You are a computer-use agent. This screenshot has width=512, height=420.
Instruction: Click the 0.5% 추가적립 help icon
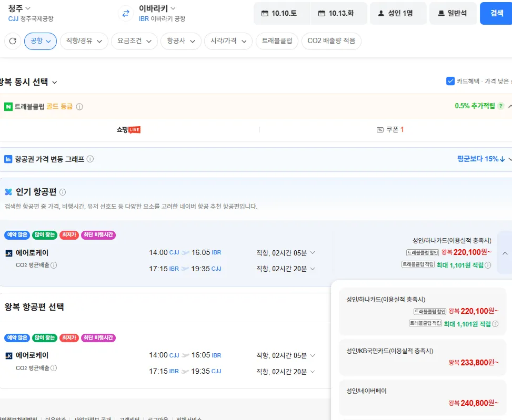point(500,106)
